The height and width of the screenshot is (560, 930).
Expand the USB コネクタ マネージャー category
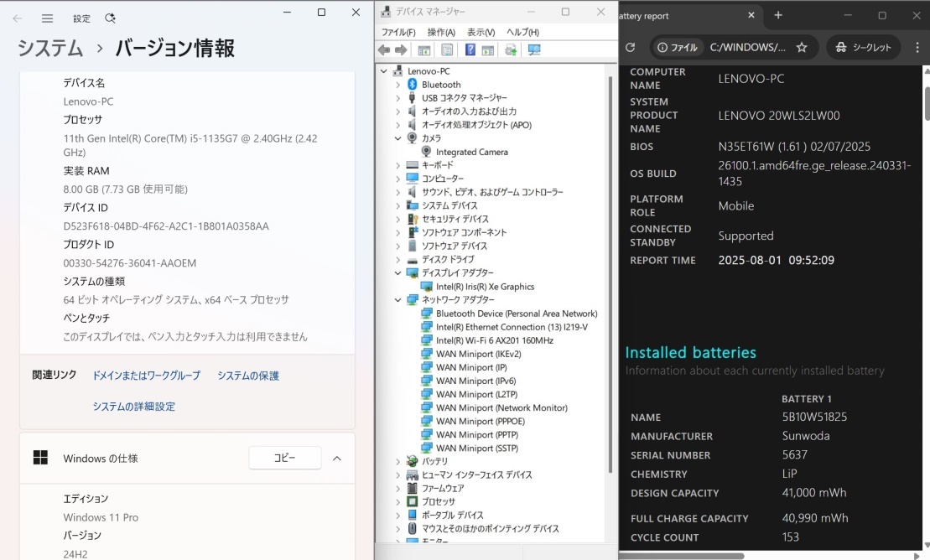398,98
